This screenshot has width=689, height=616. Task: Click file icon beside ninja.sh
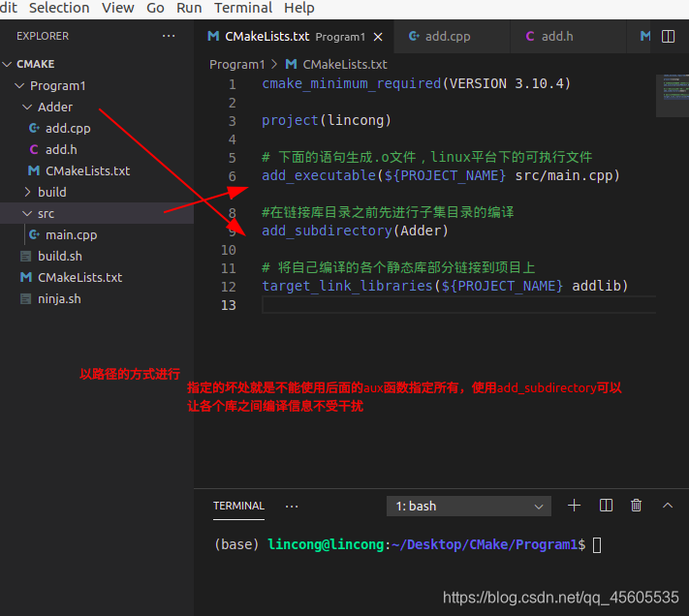click(x=26, y=299)
